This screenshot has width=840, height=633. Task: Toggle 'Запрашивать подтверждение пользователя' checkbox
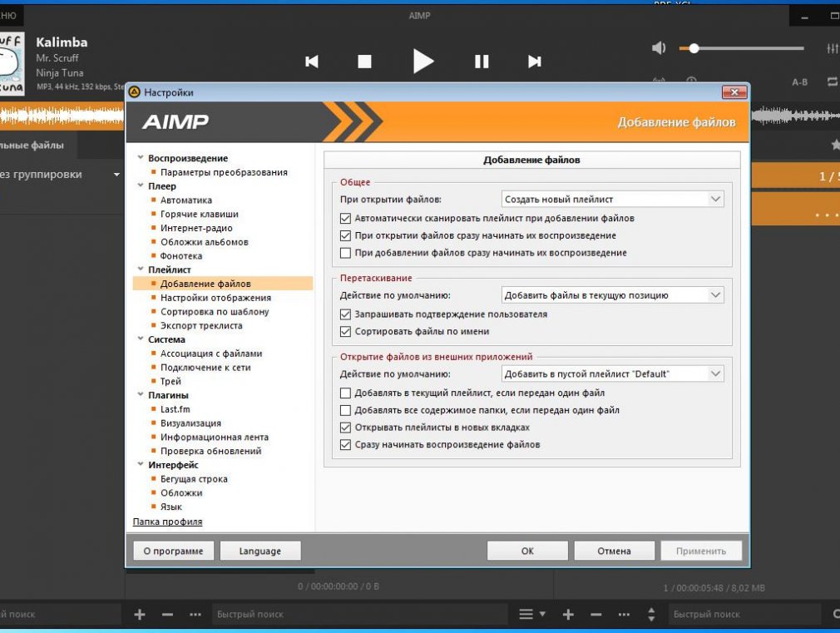(345, 314)
